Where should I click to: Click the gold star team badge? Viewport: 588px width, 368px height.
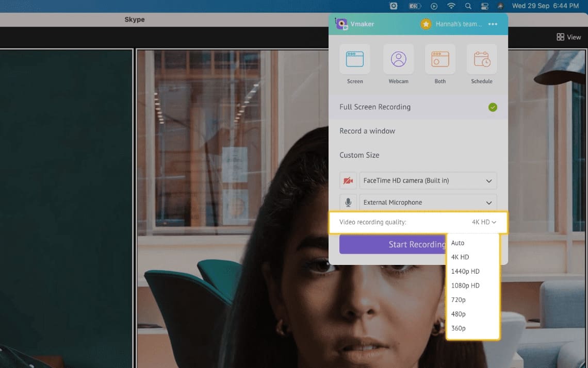click(426, 24)
